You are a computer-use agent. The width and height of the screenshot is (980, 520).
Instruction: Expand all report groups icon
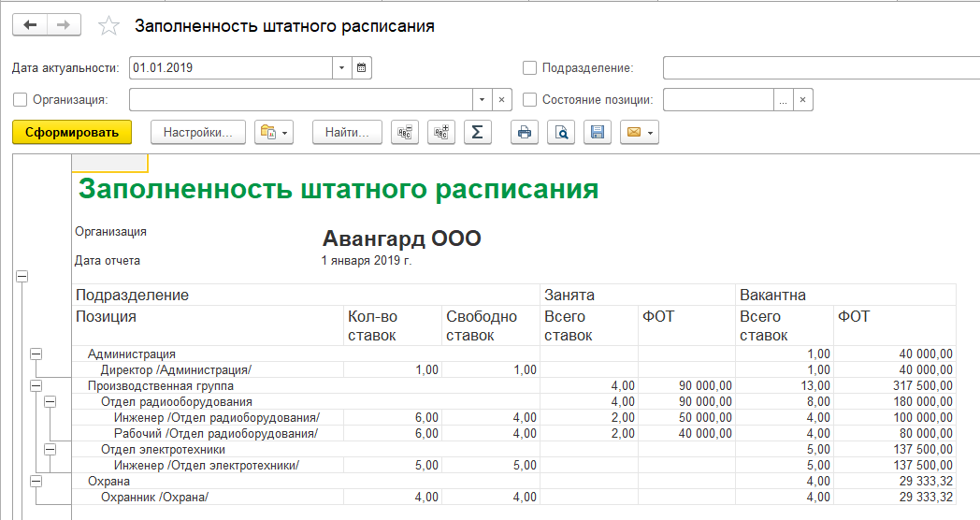(440, 133)
